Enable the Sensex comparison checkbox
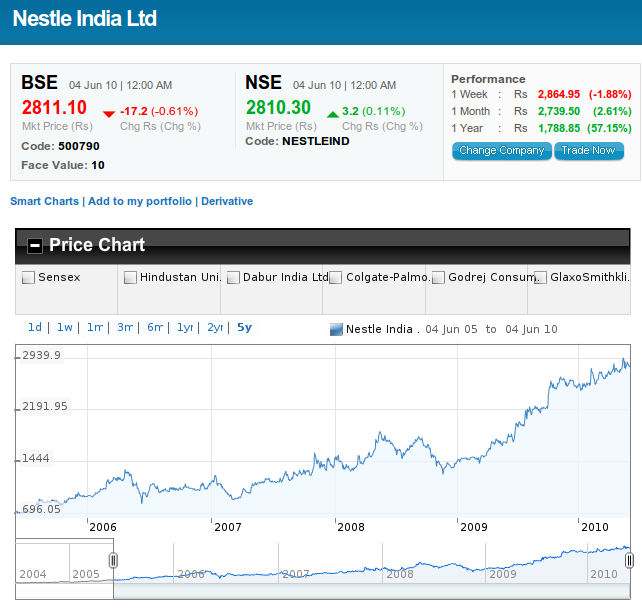The image size is (642, 608). 28,277
